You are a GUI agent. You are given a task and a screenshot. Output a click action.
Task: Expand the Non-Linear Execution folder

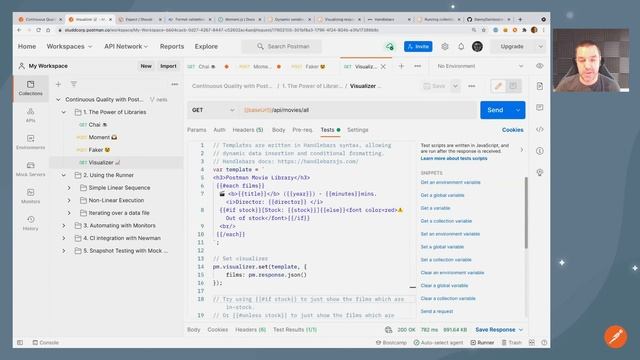[x=69, y=200]
